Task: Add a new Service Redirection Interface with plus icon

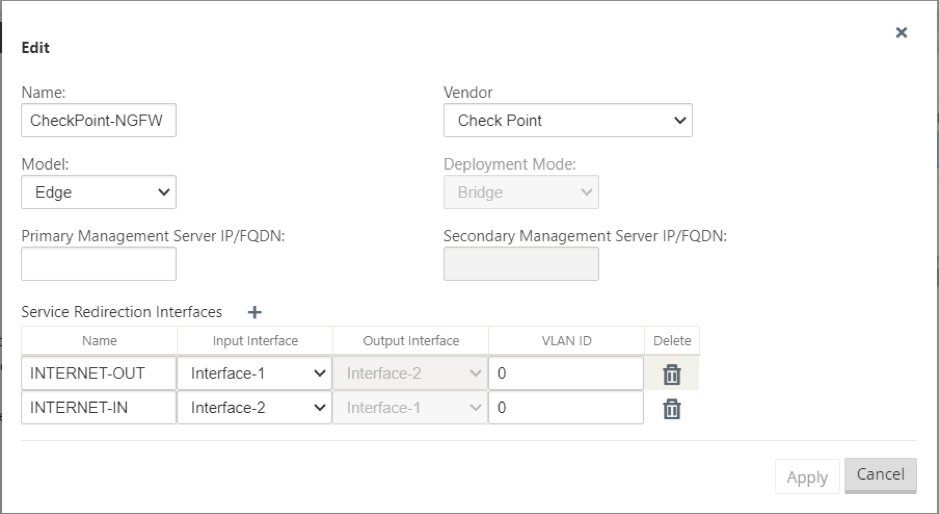Action: pos(255,312)
